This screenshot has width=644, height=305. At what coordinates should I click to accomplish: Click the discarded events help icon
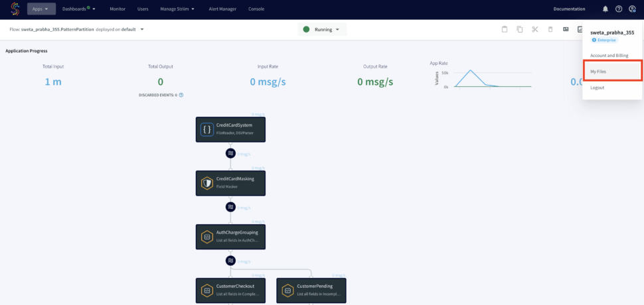click(181, 95)
